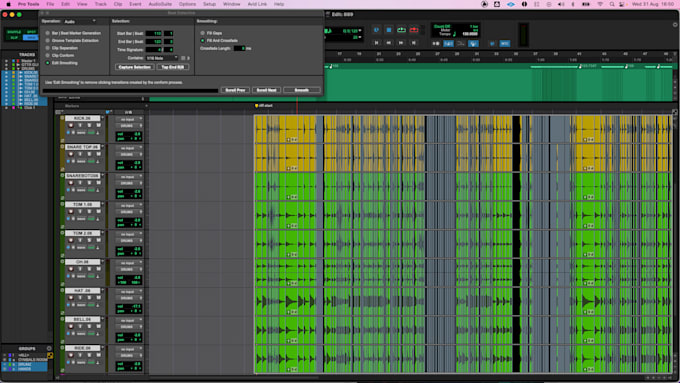
Task: Select Clip Conform option
Action: click(48, 55)
